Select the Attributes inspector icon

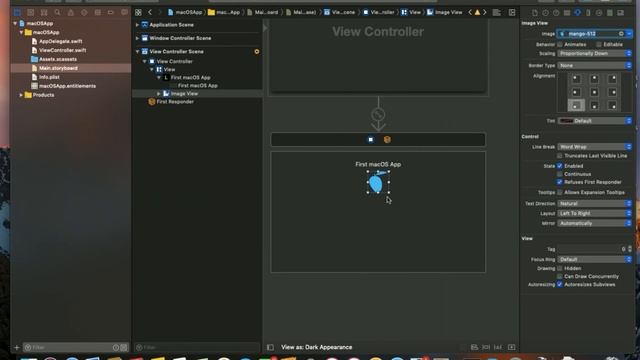[578, 13]
